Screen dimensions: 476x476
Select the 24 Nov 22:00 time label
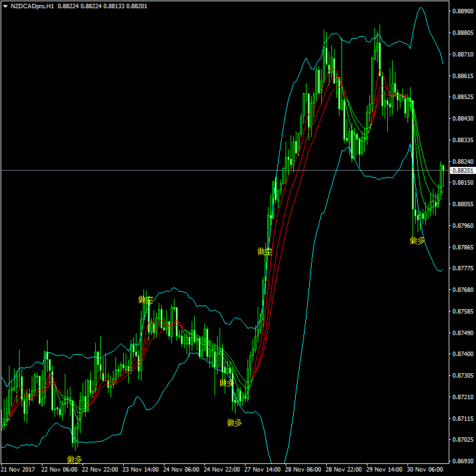point(222,469)
